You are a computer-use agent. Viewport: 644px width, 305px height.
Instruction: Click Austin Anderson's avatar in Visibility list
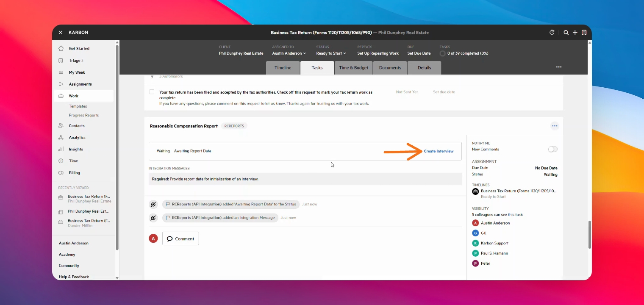click(x=475, y=223)
